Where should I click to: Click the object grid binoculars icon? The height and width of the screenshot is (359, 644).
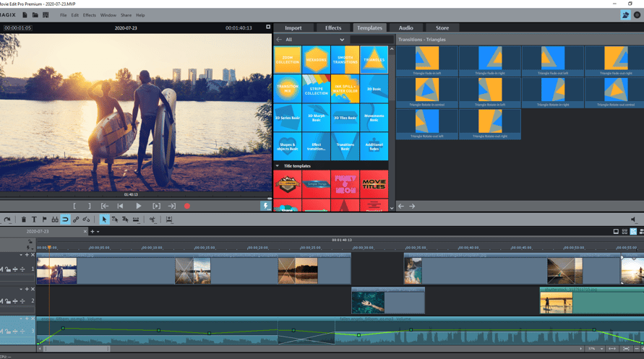[55, 220]
